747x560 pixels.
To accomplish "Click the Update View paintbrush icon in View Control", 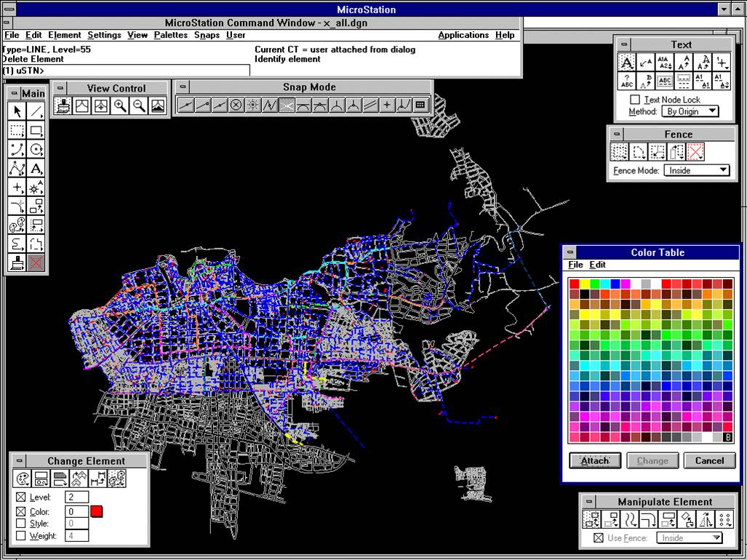I will 63,105.
